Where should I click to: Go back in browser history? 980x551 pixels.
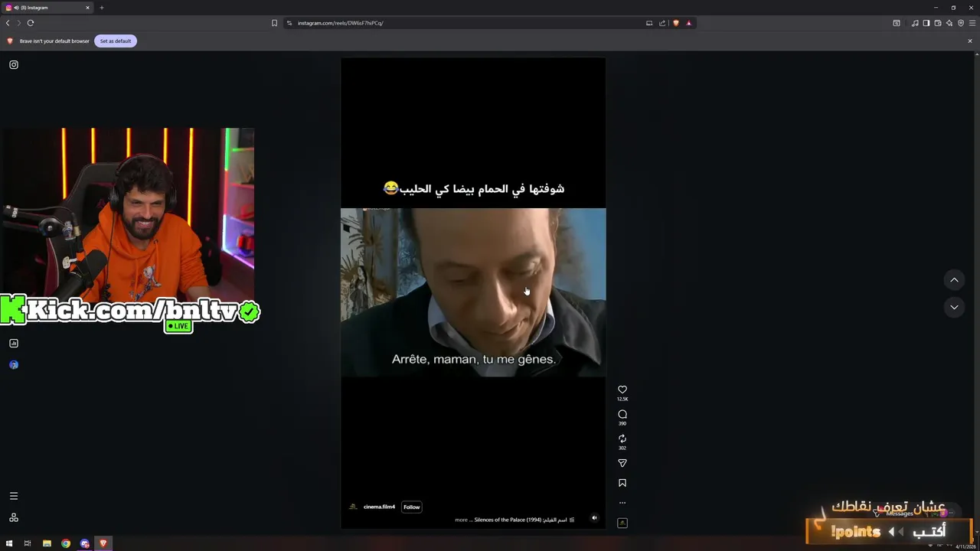click(x=8, y=23)
